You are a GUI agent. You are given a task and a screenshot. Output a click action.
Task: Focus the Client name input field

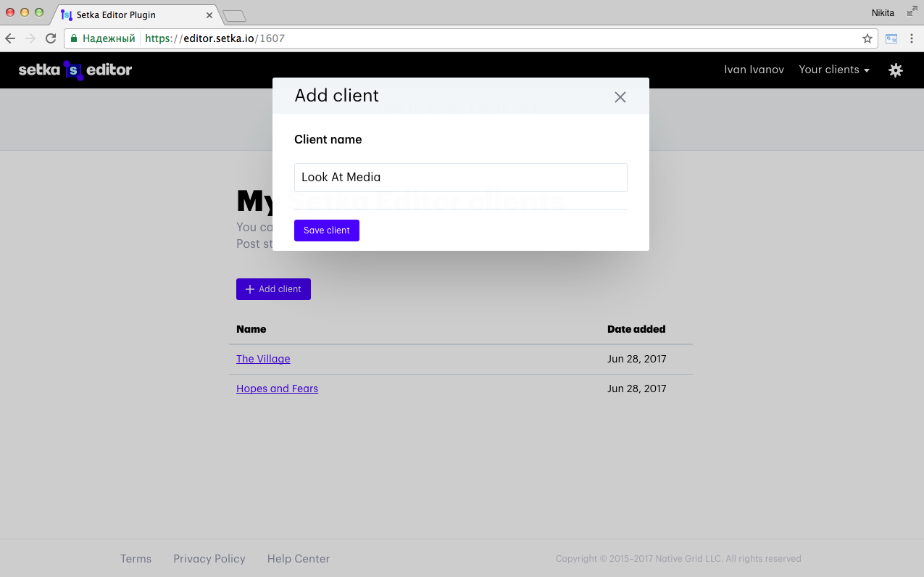click(461, 178)
